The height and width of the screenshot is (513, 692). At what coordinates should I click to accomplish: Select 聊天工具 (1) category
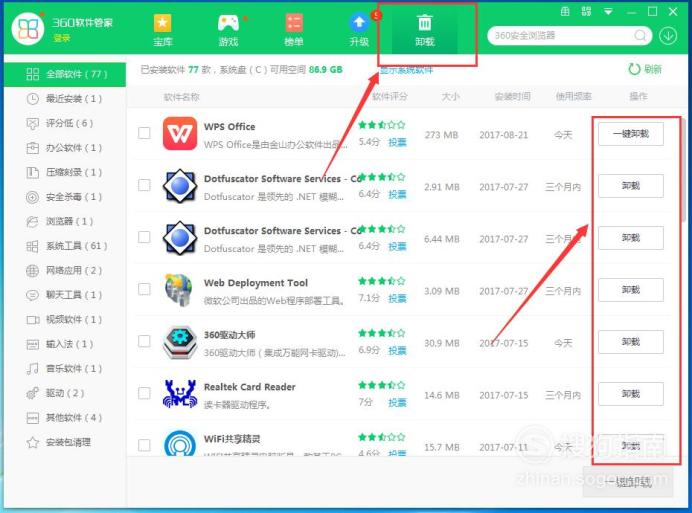[x=65, y=295]
